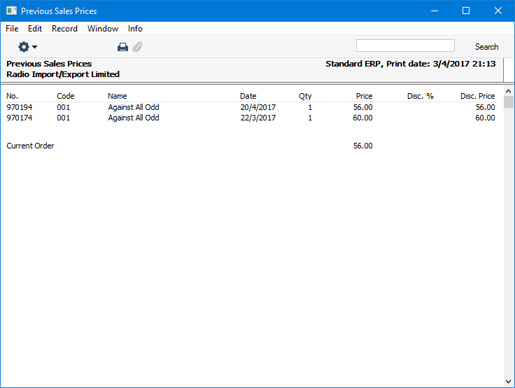Open the Info menu
515x388 pixels.
click(135, 29)
